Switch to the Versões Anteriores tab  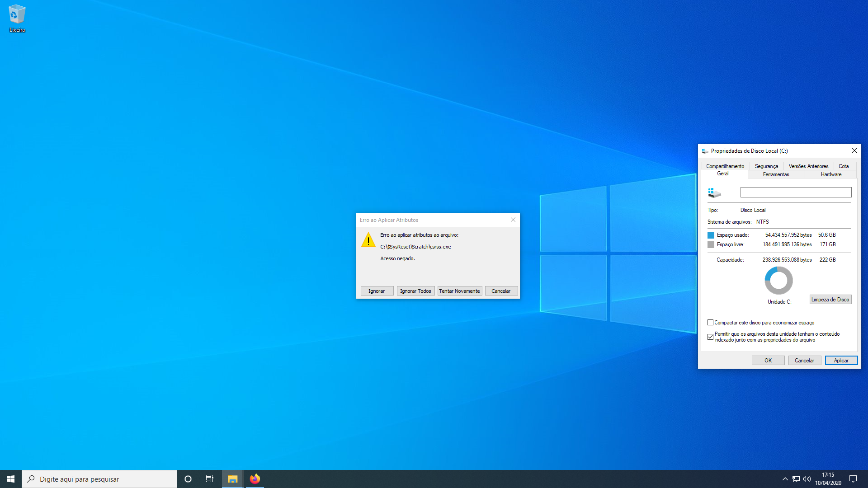click(x=808, y=166)
